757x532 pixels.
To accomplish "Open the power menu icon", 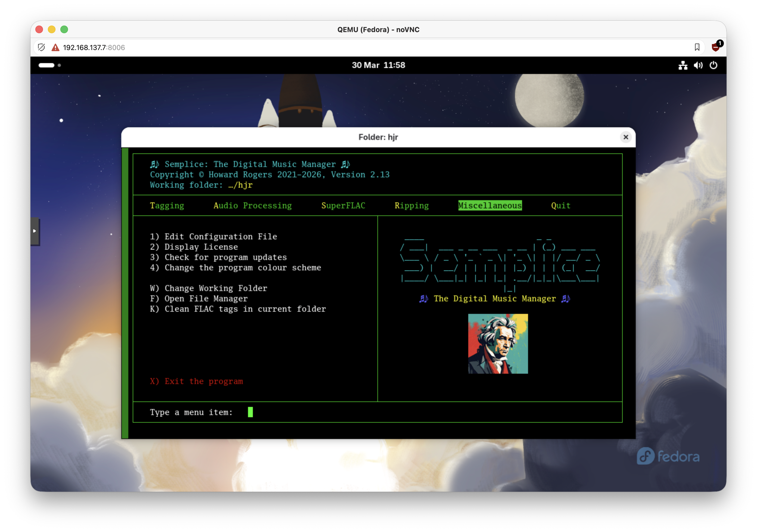I will 713,65.
